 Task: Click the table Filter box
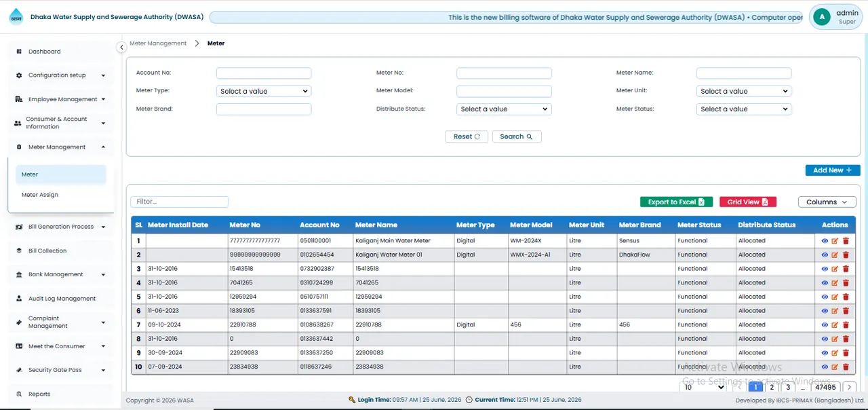[180, 202]
